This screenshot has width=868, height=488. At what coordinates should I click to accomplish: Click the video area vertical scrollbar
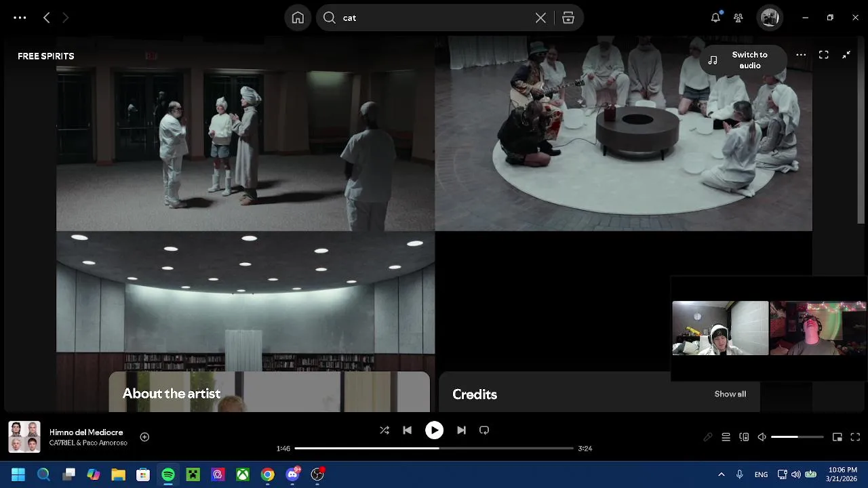coord(862,129)
